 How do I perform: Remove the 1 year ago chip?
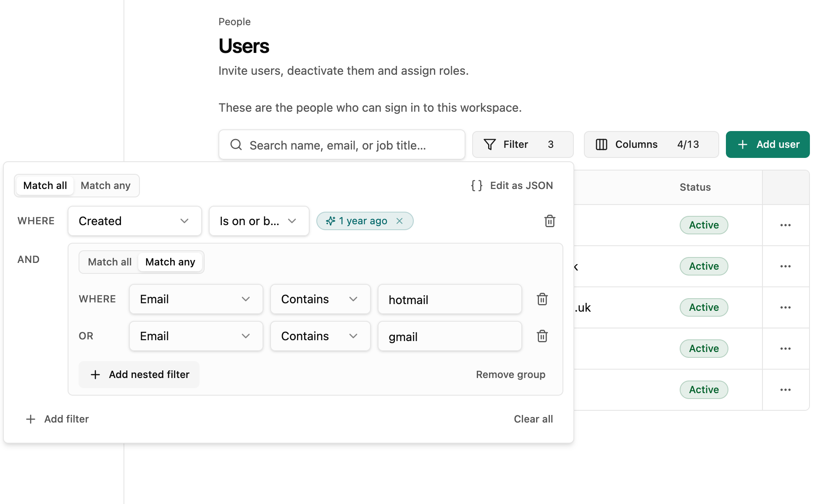[x=399, y=221]
